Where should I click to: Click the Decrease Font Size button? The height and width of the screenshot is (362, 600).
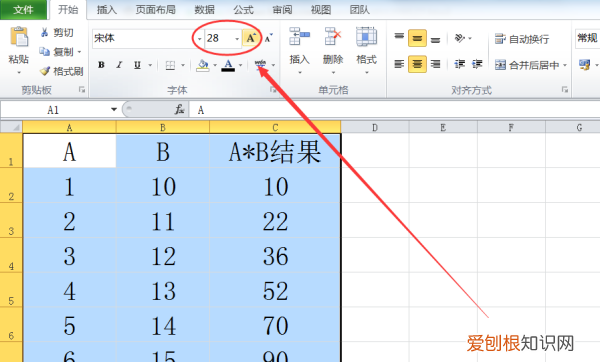click(x=269, y=38)
